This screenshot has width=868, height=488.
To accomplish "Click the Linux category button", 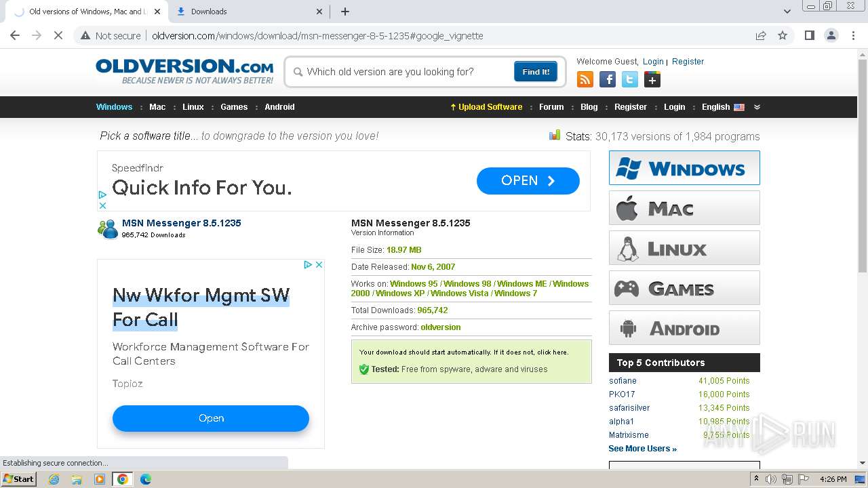I will (684, 247).
